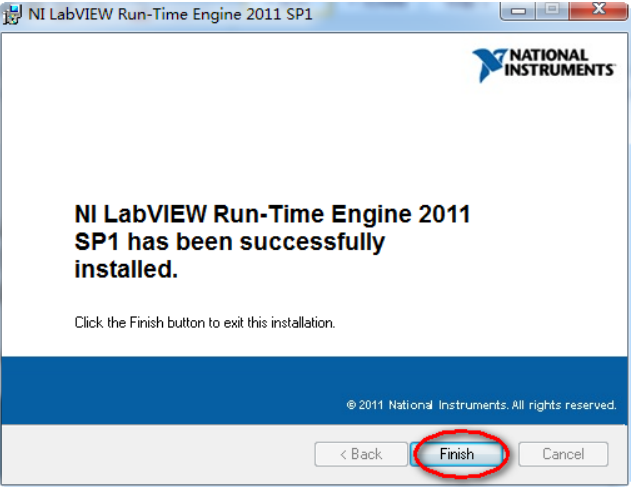Click the greyed-out Cancel button
Screen dimensions: 632x487
tap(563, 454)
